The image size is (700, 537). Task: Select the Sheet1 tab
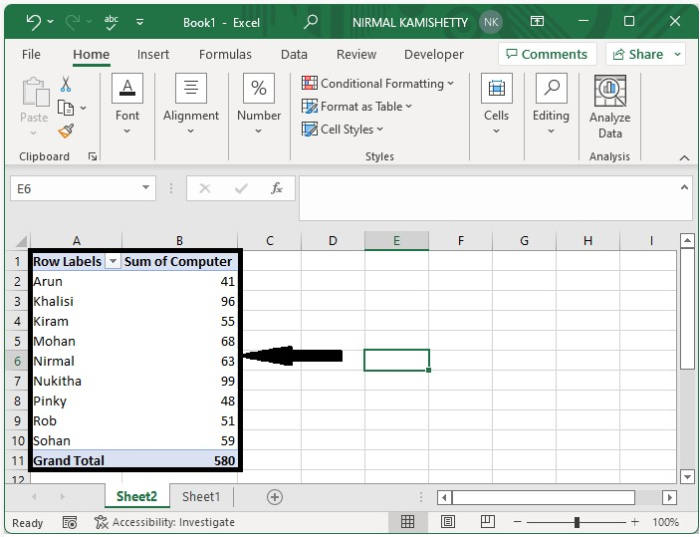pos(201,496)
